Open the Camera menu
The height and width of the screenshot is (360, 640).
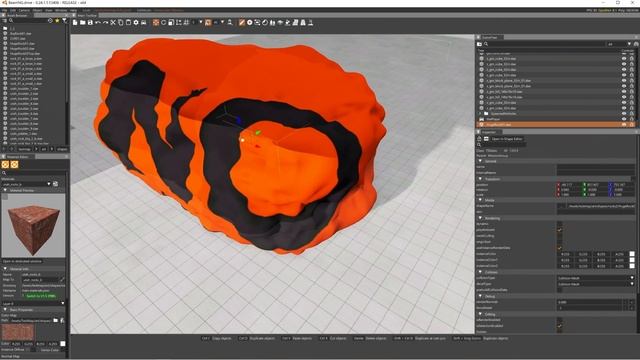click(x=24, y=10)
